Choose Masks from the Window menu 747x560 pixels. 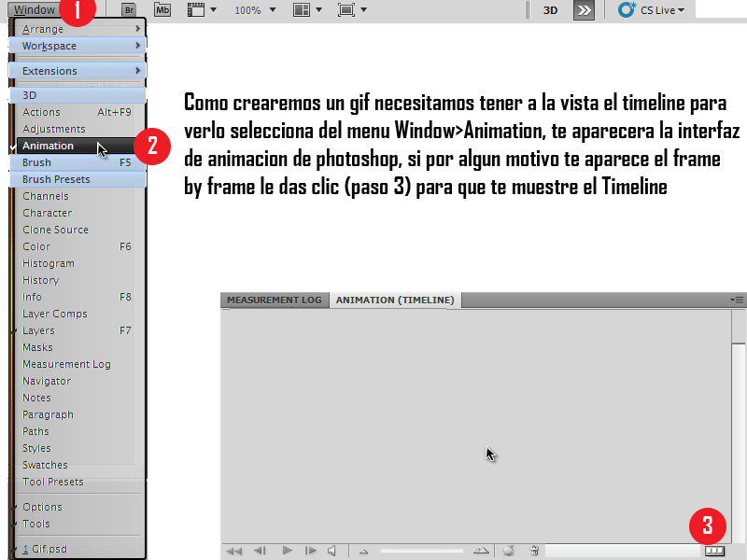point(78,347)
